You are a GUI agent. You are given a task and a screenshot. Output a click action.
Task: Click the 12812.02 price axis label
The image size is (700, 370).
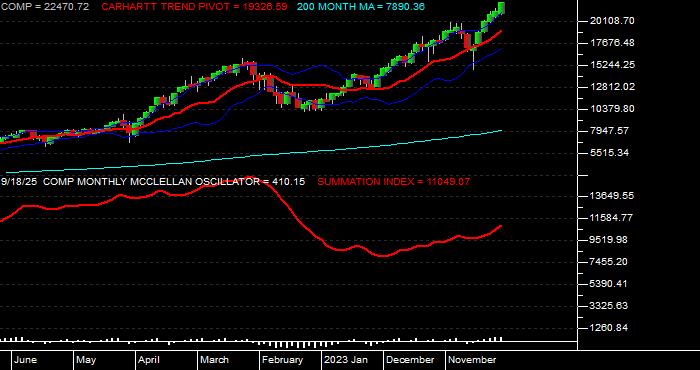pos(612,87)
